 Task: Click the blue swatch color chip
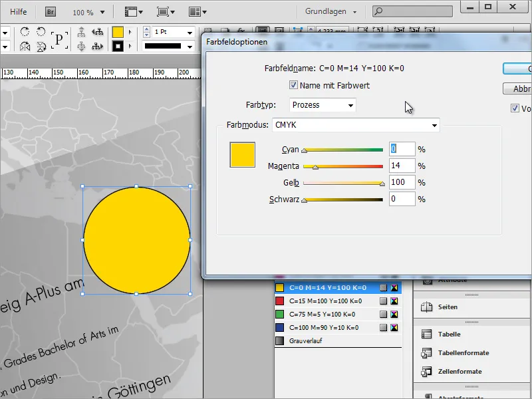pyautogui.click(x=279, y=327)
